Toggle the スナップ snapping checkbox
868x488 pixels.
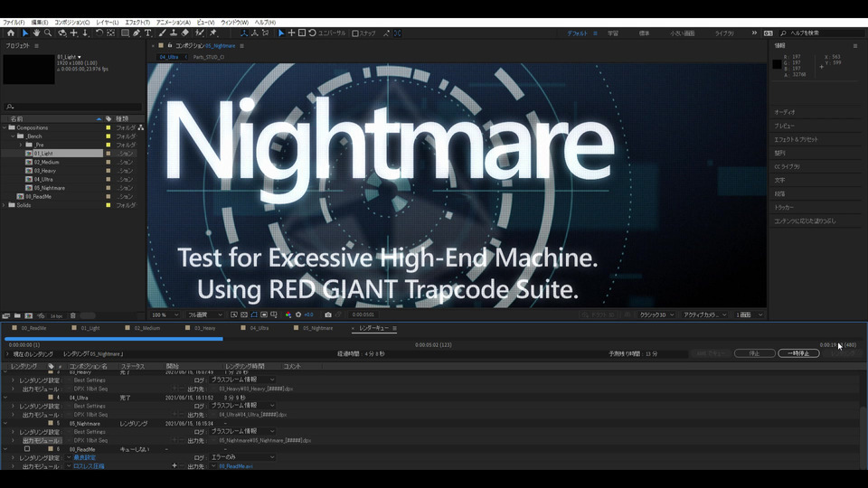[355, 33]
